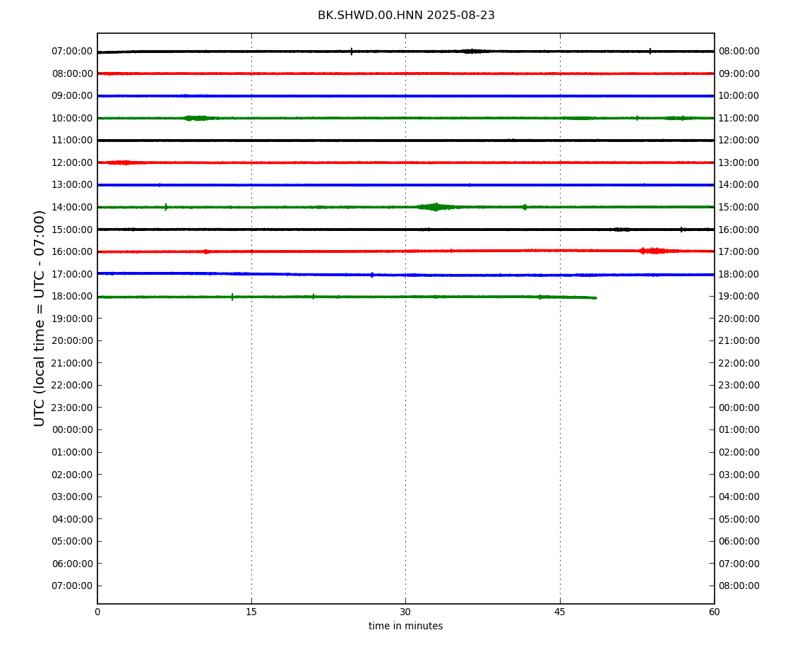Select the x-axis tick label 15

point(251,612)
